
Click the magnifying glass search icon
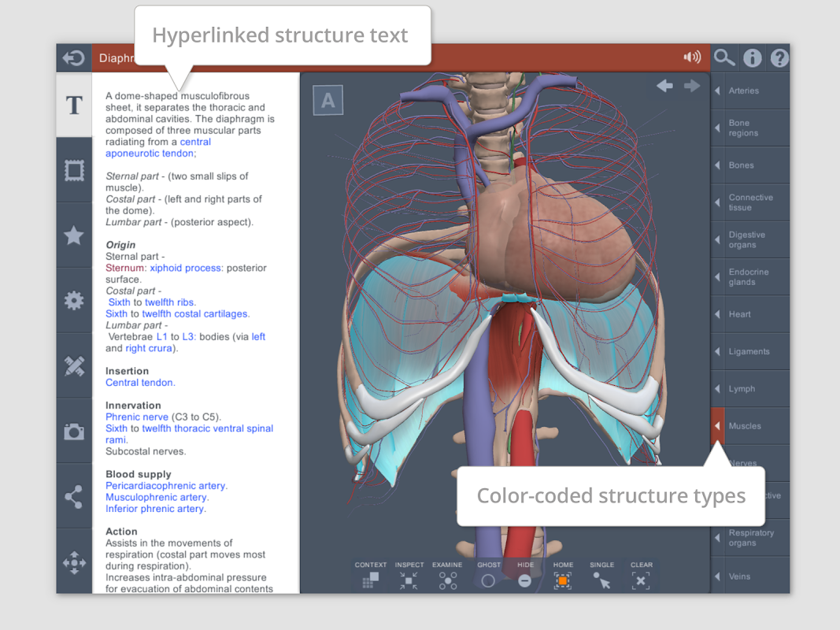(x=724, y=57)
